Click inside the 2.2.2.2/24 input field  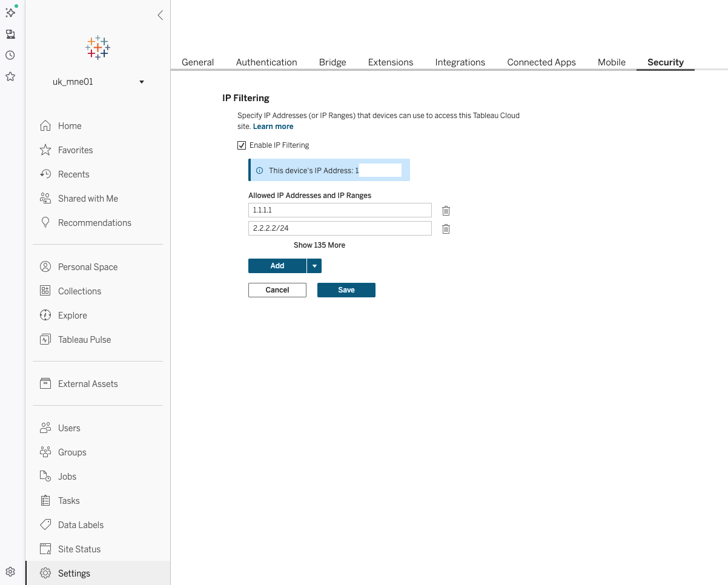(339, 228)
